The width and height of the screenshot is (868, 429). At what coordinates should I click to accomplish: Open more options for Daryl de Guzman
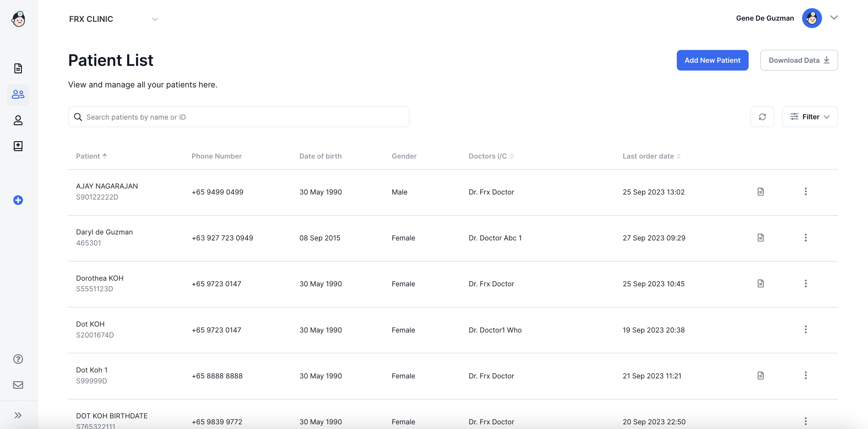(805, 238)
